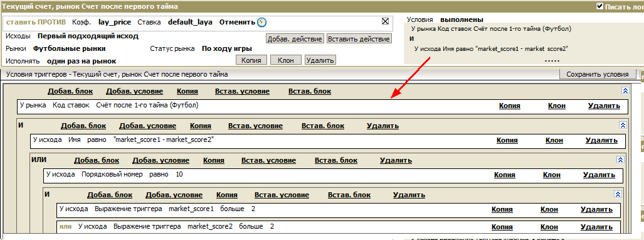Click Встав. блок in innermost И block
The image size is (644, 240).
[x=349, y=195]
